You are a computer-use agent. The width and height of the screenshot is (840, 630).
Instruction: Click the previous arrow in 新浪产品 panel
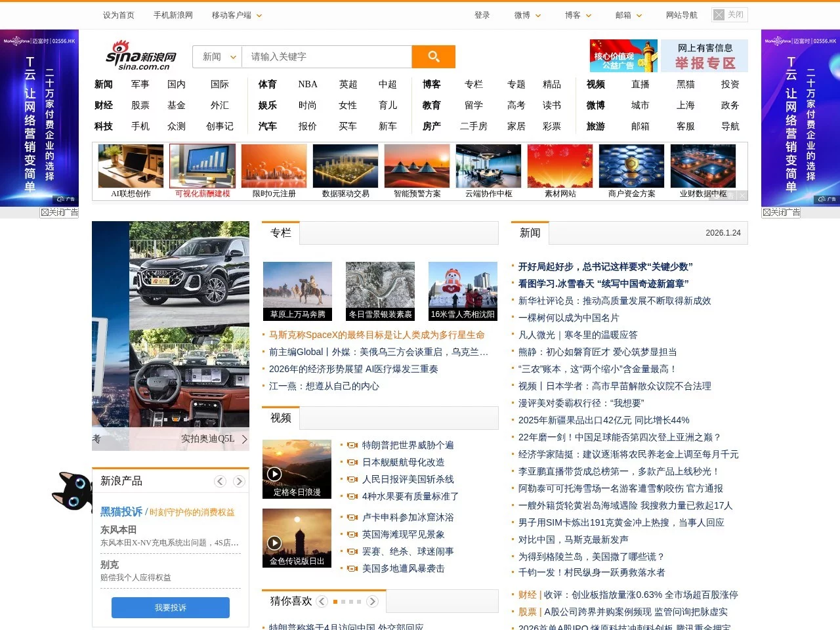pyautogui.click(x=220, y=481)
